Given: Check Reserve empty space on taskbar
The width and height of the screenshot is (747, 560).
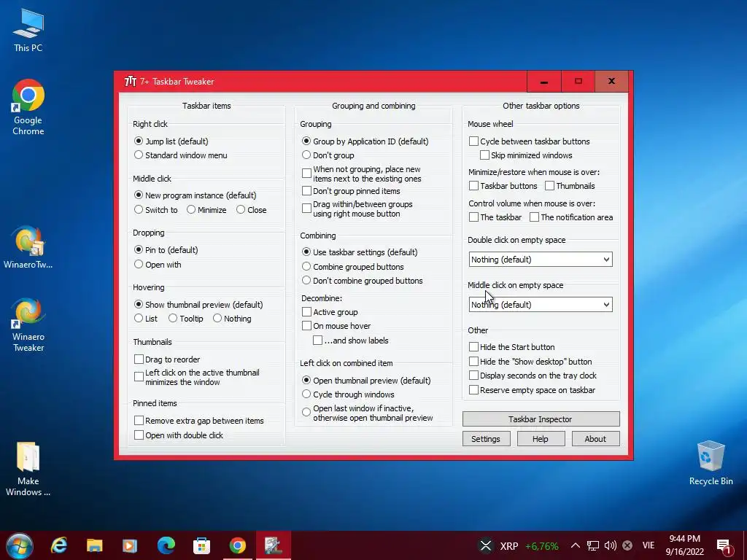Looking at the screenshot, I should click(532, 391).
